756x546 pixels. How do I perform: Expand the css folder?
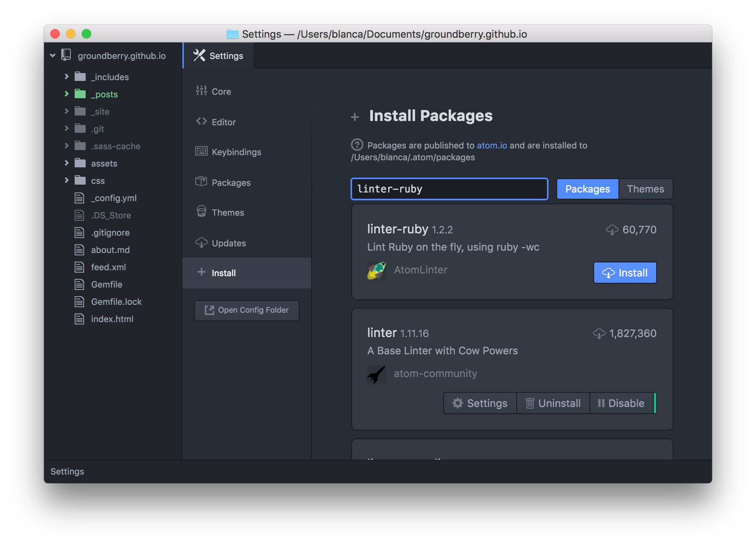click(x=66, y=180)
